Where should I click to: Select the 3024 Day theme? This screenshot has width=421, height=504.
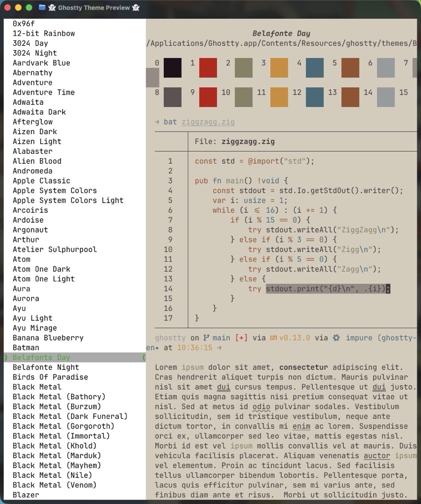click(30, 43)
